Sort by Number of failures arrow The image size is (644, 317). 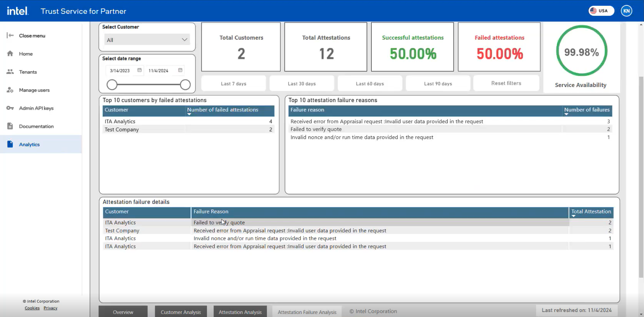click(x=566, y=114)
